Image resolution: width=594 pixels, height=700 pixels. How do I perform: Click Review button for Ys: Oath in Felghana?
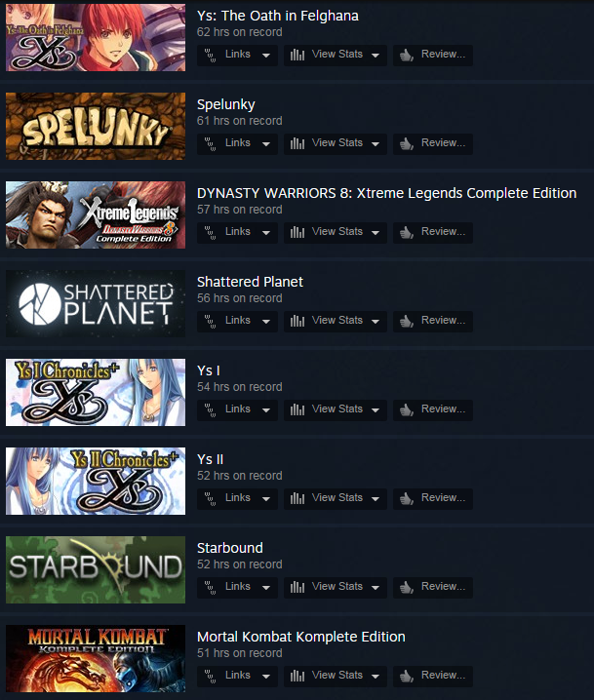tap(433, 55)
